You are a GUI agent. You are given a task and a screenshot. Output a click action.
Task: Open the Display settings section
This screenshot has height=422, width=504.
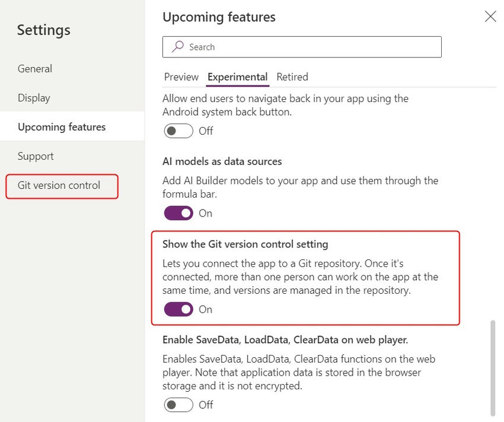(34, 97)
